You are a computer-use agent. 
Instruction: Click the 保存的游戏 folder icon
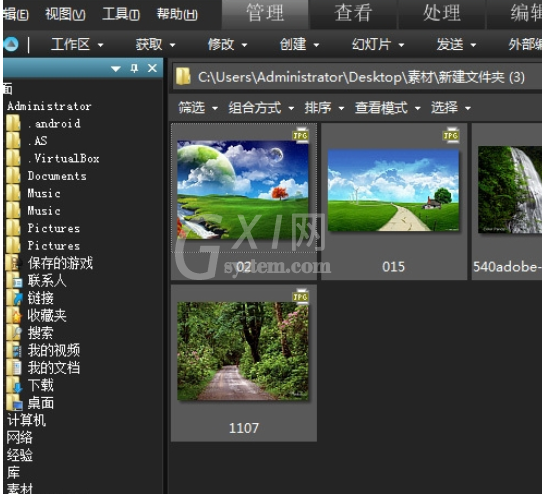pos(13,263)
